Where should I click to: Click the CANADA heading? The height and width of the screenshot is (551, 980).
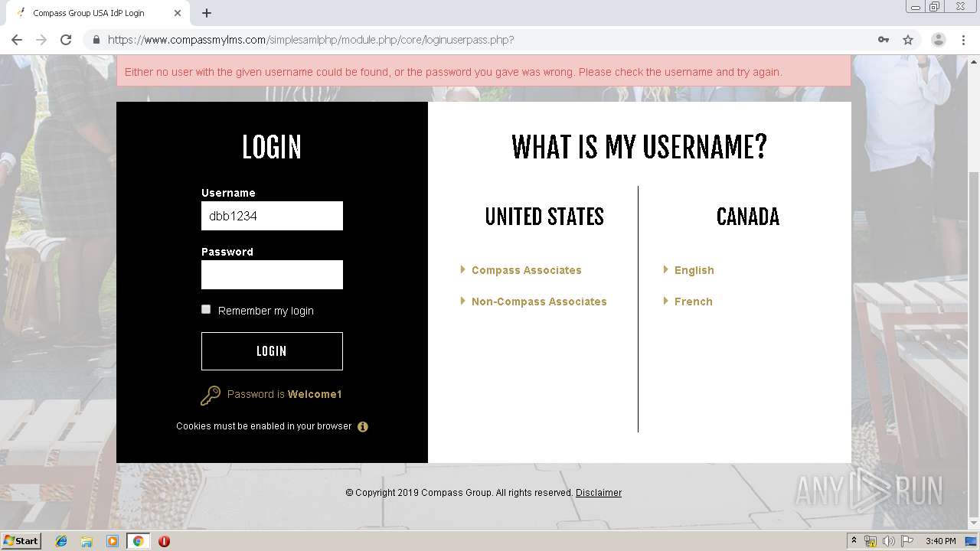point(748,217)
